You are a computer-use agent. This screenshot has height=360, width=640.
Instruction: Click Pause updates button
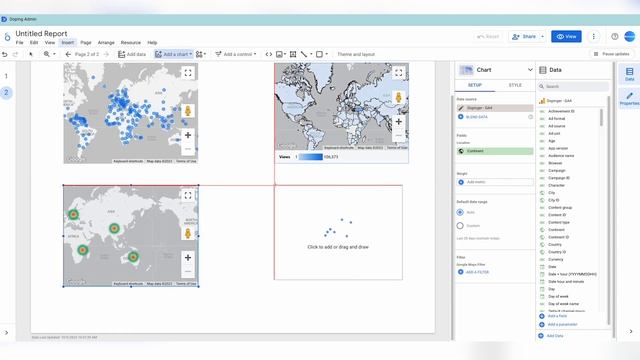[x=611, y=54]
